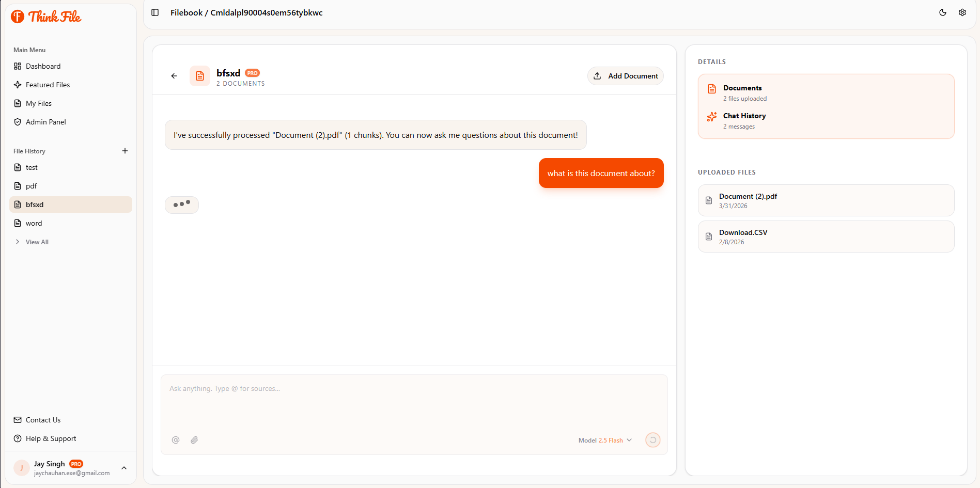980x488 pixels.
Task: Click the Add Document button
Action: 626,76
